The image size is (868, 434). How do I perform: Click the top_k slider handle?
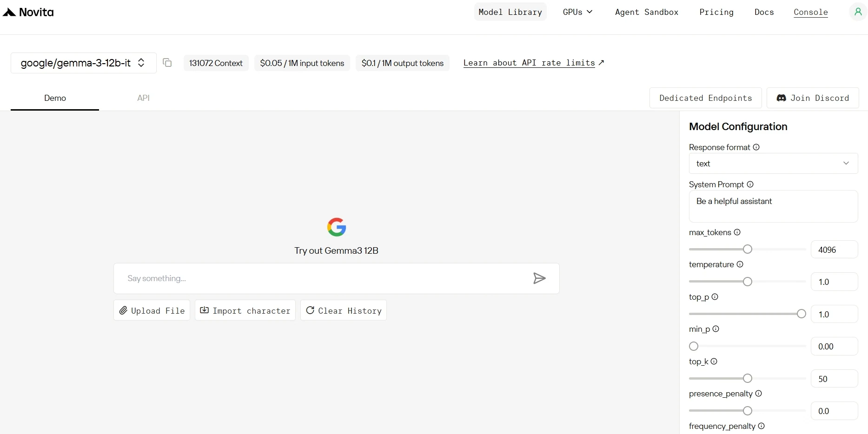point(748,379)
